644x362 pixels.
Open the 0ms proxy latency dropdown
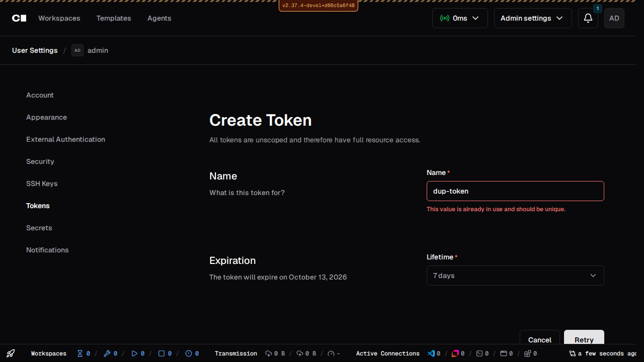pyautogui.click(x=460, y=18)
